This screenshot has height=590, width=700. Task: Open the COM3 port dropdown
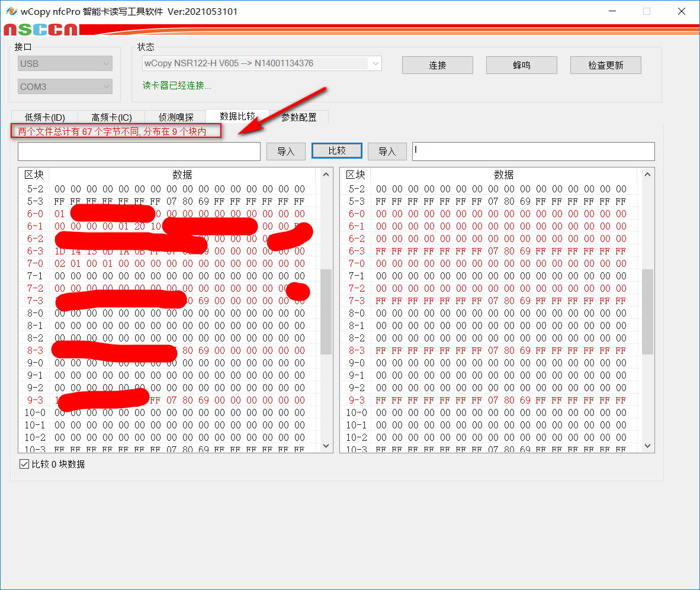point(65,86)
